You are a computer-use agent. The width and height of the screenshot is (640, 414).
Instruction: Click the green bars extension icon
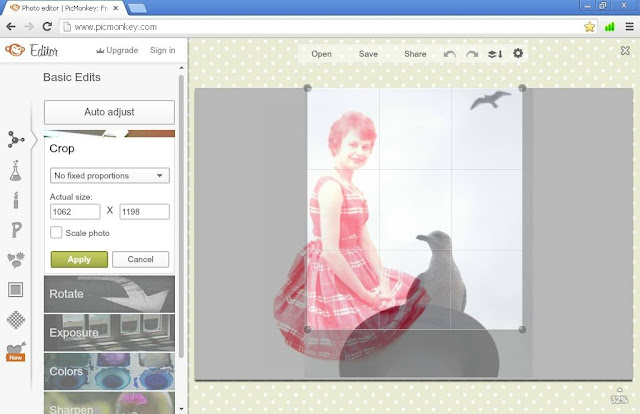pyautogui.click(x=609, y=27)
